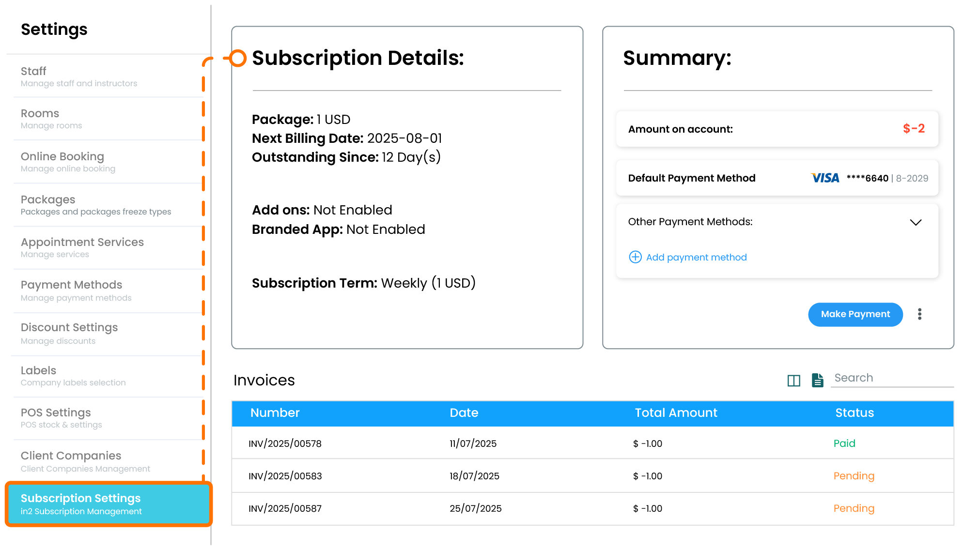Click the orange circle marker by Subscription Details
Screen dimensions: 980x550
tap(237, 58)
